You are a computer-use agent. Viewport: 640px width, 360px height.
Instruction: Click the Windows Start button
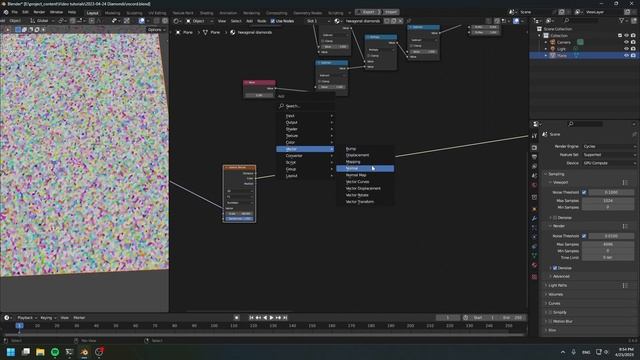tap(11, 352)
